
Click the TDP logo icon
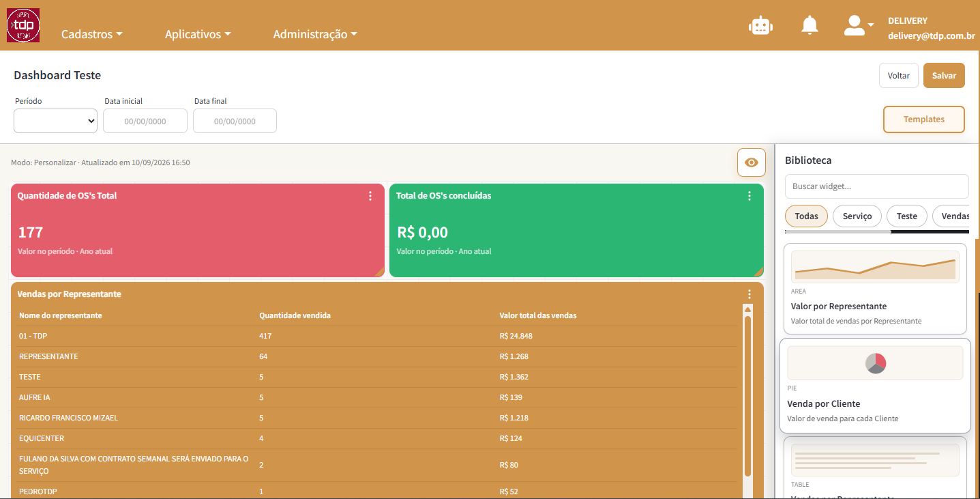[23, 25]
